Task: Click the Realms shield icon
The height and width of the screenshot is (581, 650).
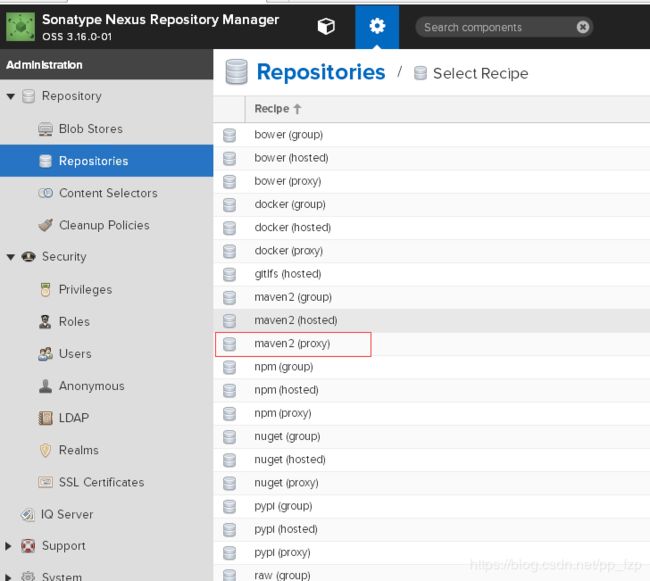Action: (x=45, y=450)
